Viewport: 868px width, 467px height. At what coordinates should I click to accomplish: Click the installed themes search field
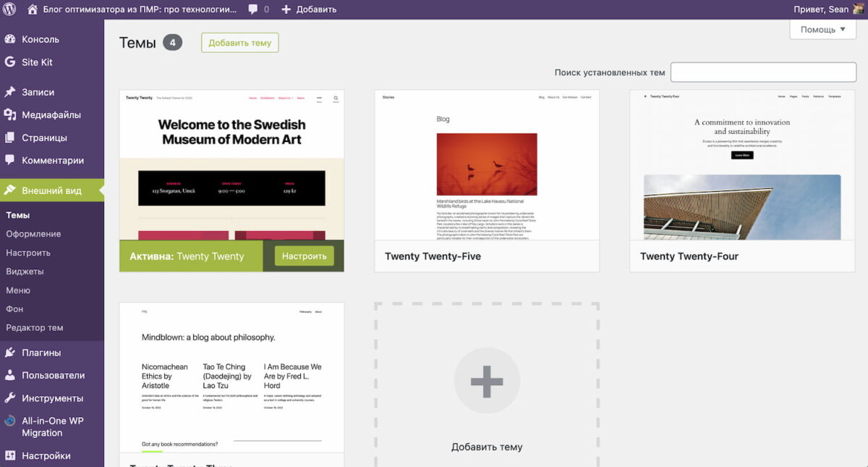point(763,72)
